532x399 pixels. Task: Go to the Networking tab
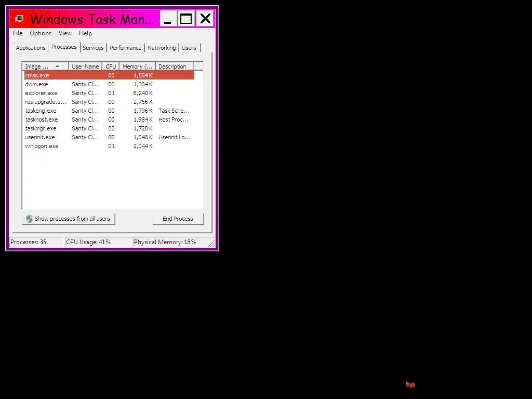point(162,48)
